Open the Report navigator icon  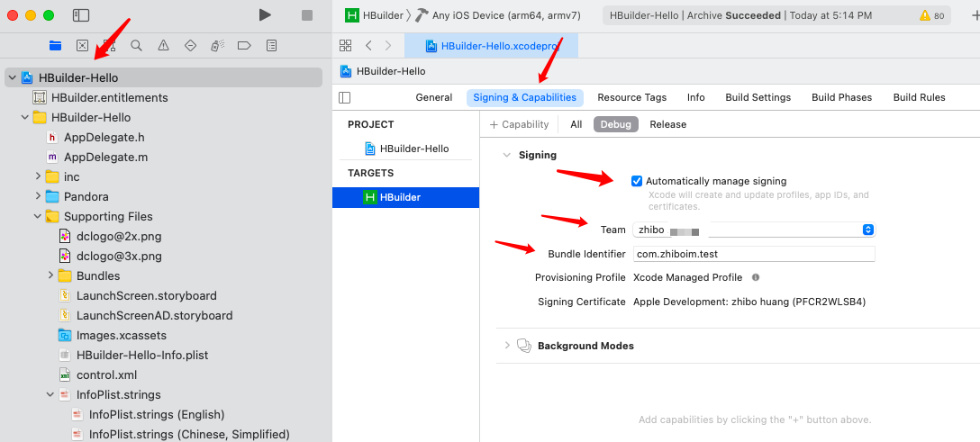coord(271,45)
